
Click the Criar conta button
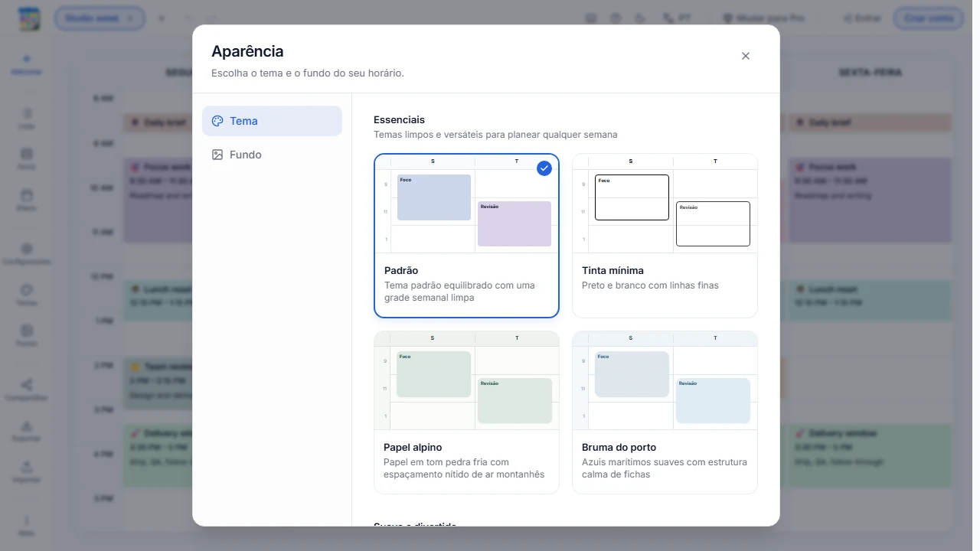point(929,18)
